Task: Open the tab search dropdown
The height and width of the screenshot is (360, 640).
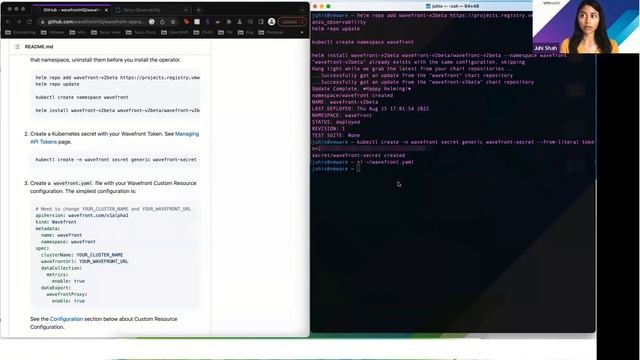Action: (x=302, y=10)
